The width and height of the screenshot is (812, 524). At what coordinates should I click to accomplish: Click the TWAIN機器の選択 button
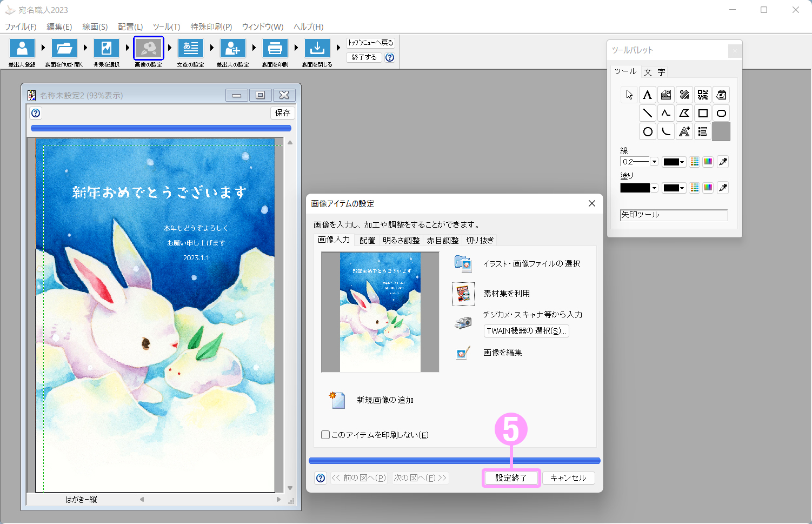tap(526, 331)
